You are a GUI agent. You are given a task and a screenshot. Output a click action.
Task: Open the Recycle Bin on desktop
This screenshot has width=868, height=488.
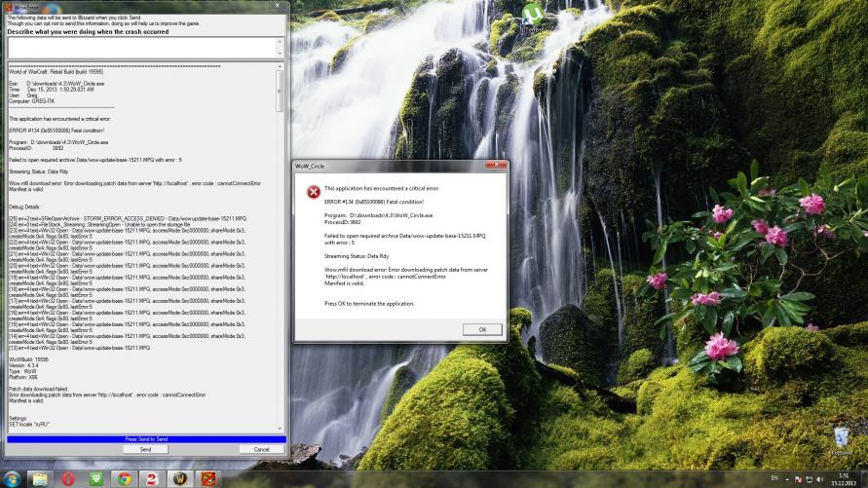pos(844,438)
